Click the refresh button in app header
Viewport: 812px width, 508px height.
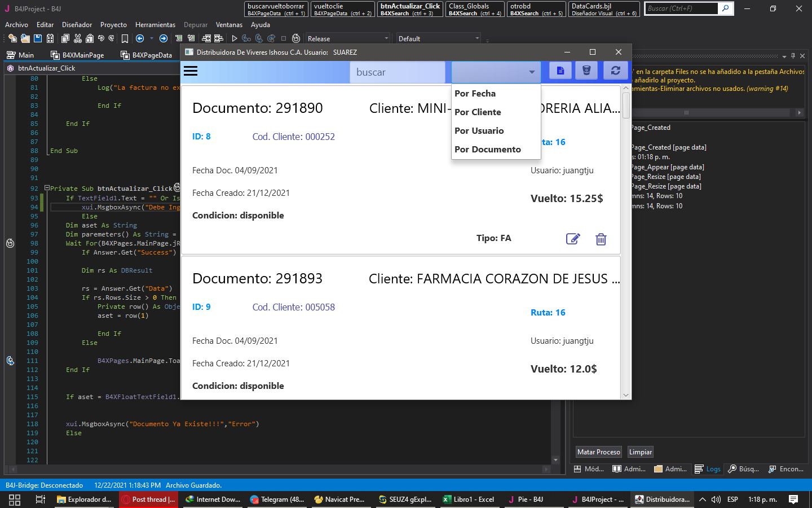(615, 71)
